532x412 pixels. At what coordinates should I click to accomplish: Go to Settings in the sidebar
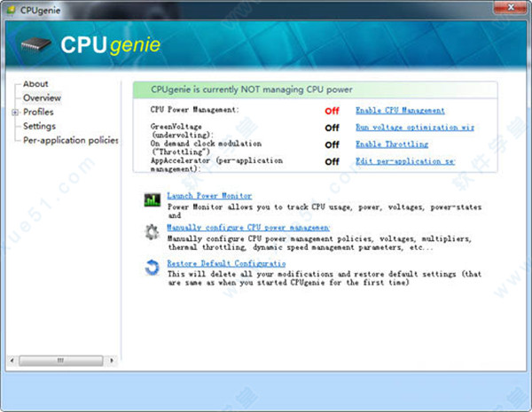coord(39,126)
